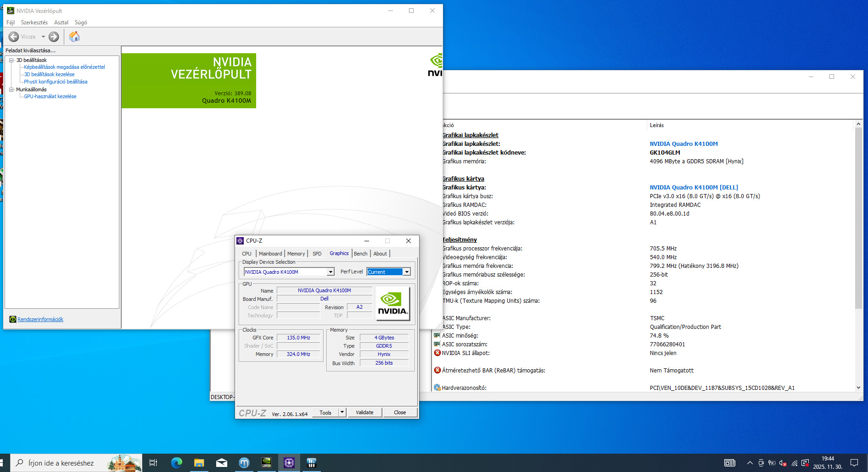Open Task View from the taskbar
Image resolution: width=868 pixels, height=472 pixels.
tap(153, 463)
